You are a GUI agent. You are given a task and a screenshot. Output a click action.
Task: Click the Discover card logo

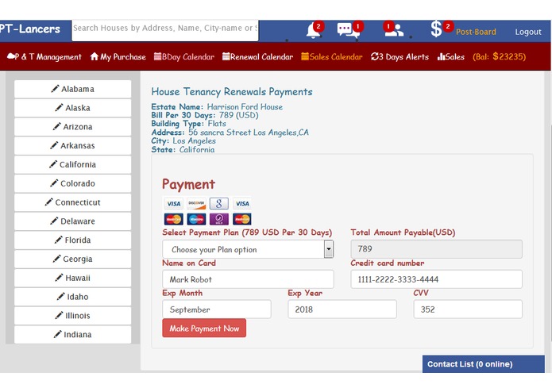click(196, 204)
